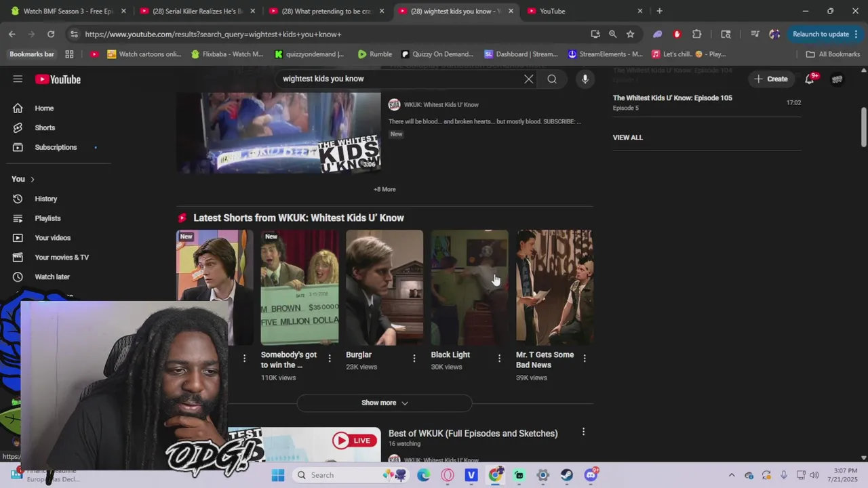Open Shorts from the sidebar
The width and height of the screenshot is (868, 488).
[45, 127]
